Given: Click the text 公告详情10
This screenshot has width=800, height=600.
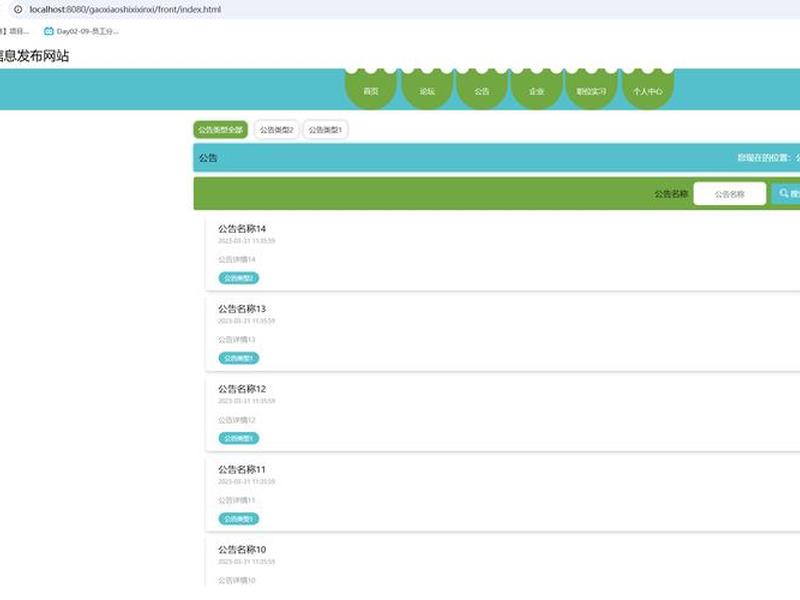Looking at the screenshot, I should pyautogui.click(x=237, y=580).
